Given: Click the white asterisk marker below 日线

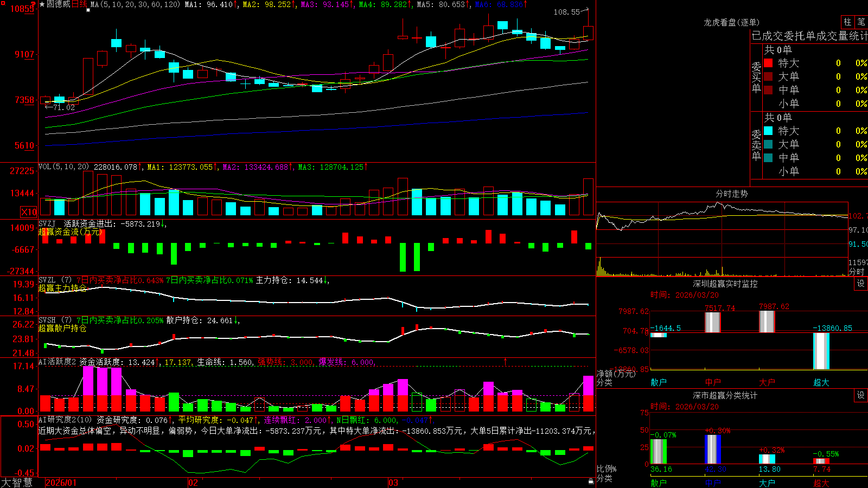Looking at the screenshot, I should pos(88,10).
